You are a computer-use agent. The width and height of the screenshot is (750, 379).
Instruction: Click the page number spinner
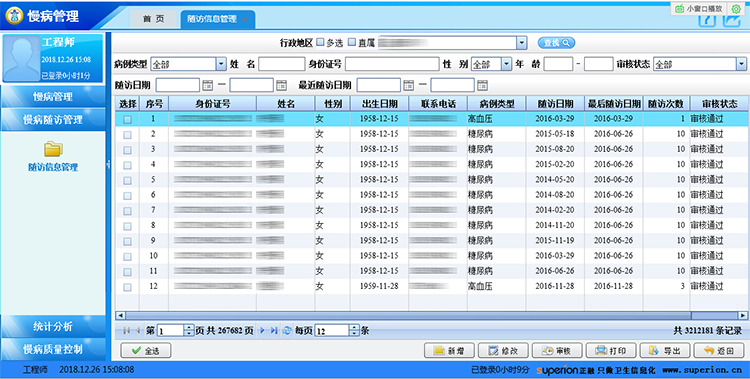coord(188,330)
